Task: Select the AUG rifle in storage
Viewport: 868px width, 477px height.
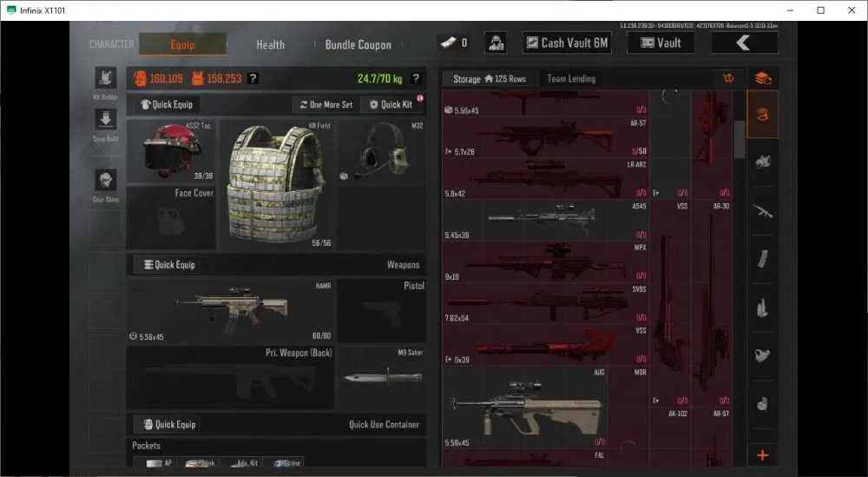Action: point(525,407)
